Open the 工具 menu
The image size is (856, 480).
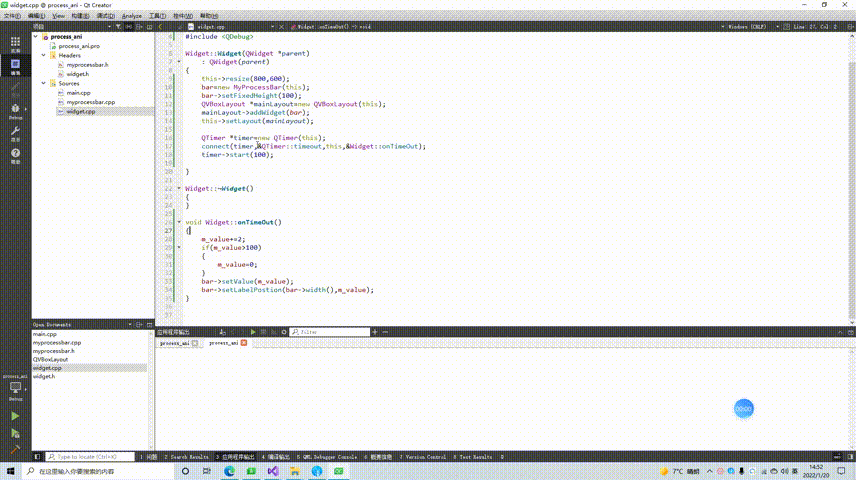point(157,16)
